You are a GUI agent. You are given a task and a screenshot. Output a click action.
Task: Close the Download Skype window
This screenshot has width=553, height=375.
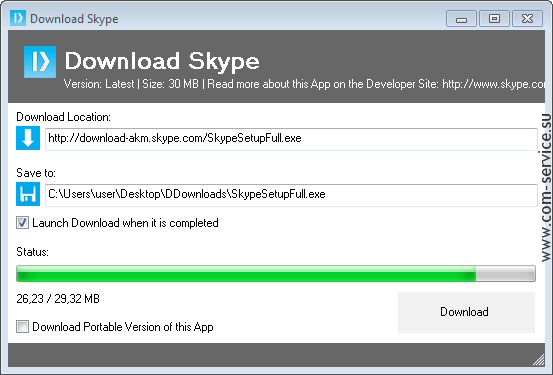(x=527, y=18)
